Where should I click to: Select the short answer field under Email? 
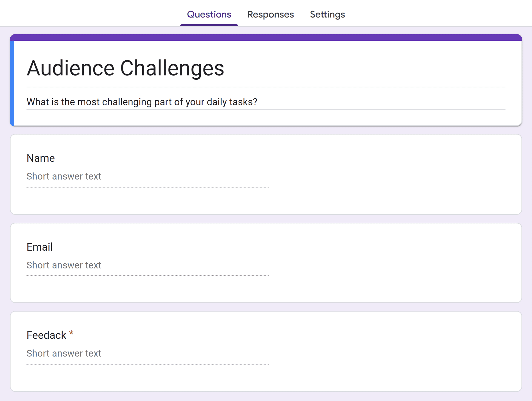pos(64,265)
